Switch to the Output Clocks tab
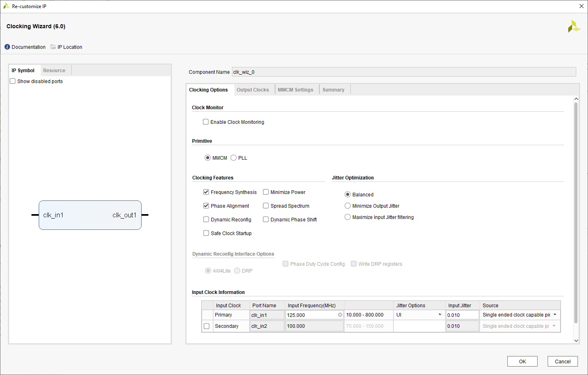This screenshot has height=375, width=588. [x=253, y=90]
